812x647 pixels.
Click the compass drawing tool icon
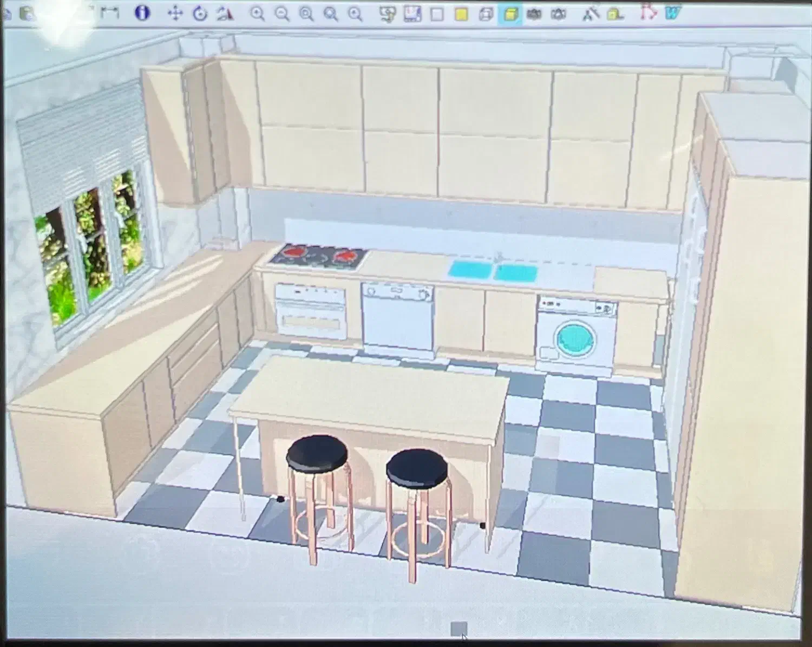coord(590,14)
